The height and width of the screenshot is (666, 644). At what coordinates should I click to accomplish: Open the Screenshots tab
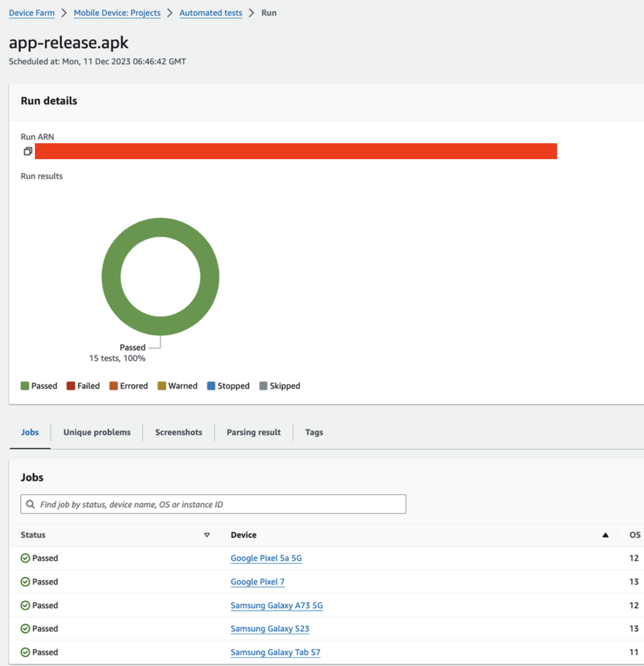click(178, 432)
